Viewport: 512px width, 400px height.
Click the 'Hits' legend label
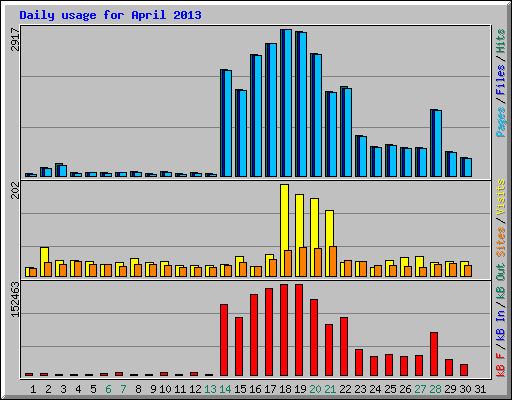click(x=501, y=41)
